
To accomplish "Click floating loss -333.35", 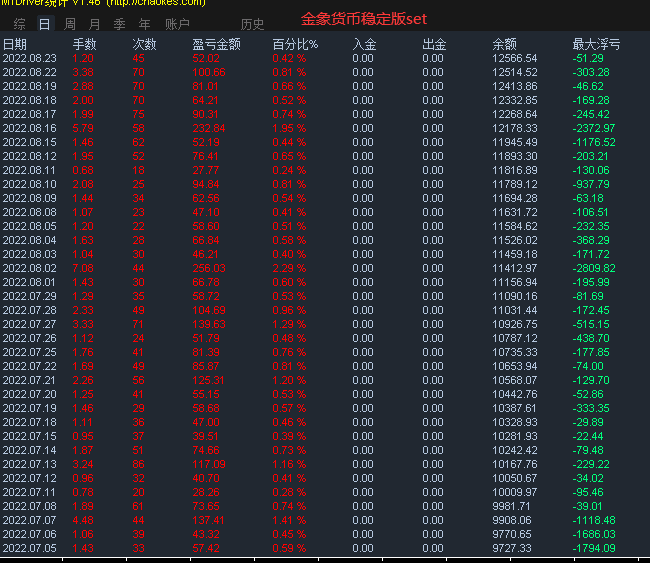I will [x=591, y=408].
